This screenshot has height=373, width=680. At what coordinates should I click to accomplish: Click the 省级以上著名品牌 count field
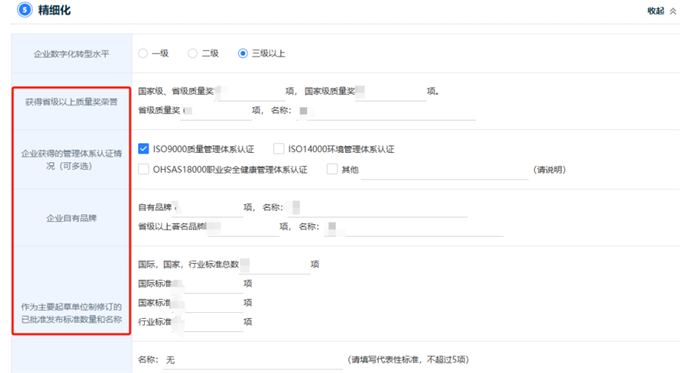tap(243, 227)
